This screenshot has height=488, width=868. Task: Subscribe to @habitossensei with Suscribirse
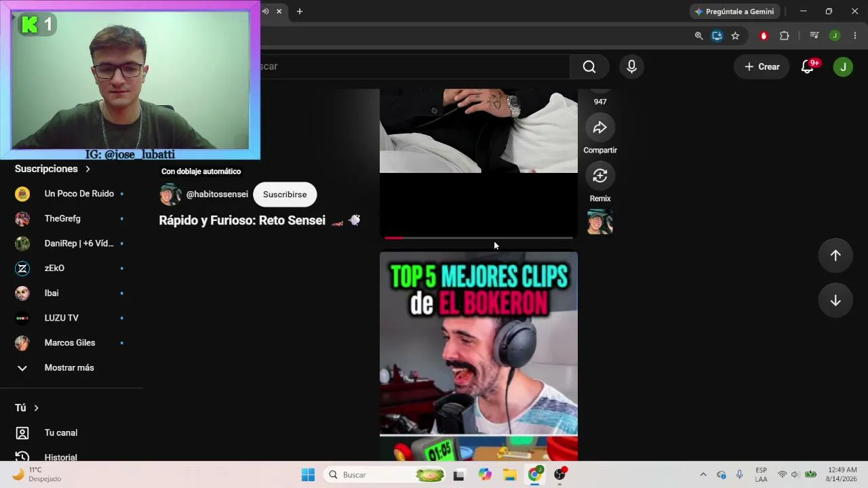click(285, 195)
